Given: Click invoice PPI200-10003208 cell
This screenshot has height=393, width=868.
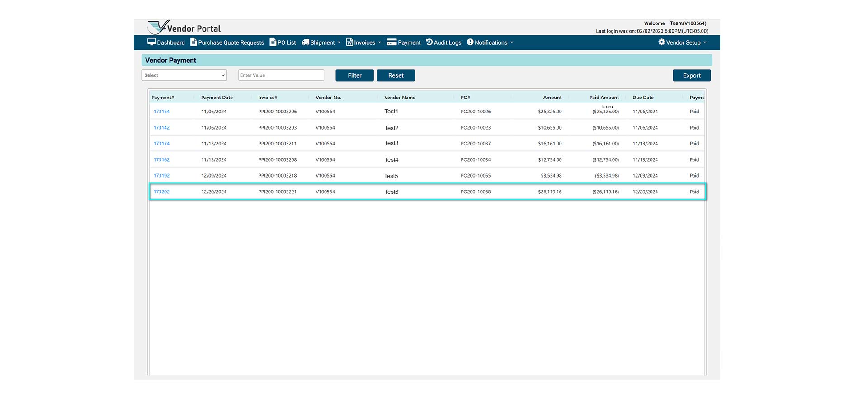Looking at the screenshot, I should tap(278, 160).
